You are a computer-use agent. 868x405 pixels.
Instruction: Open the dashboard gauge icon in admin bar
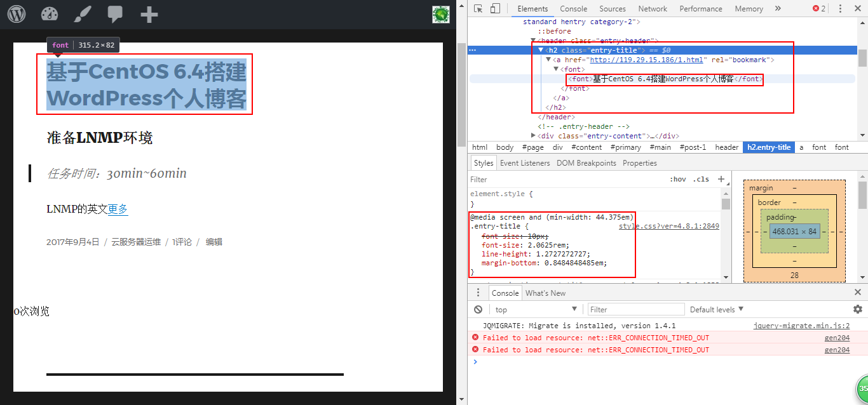tap(50, 14)
